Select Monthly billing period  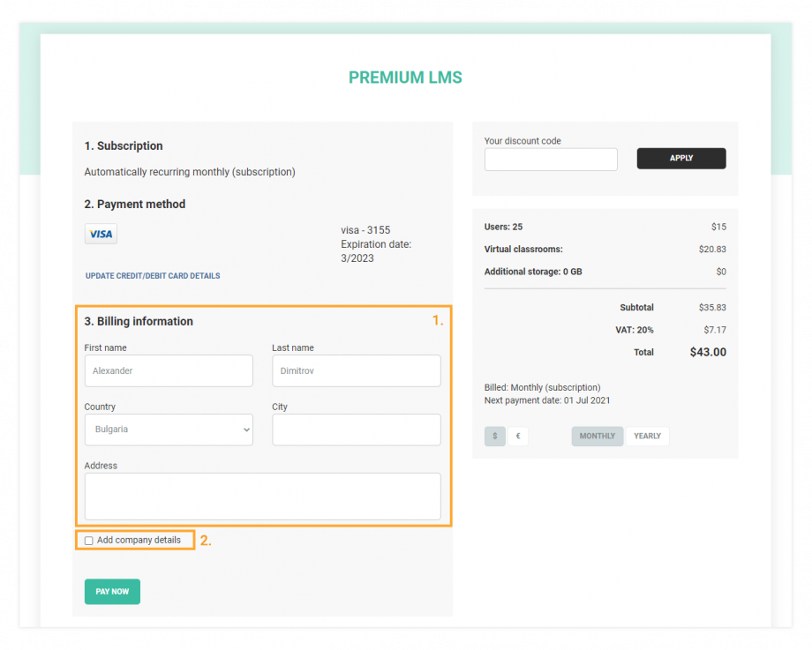point(598,437)
